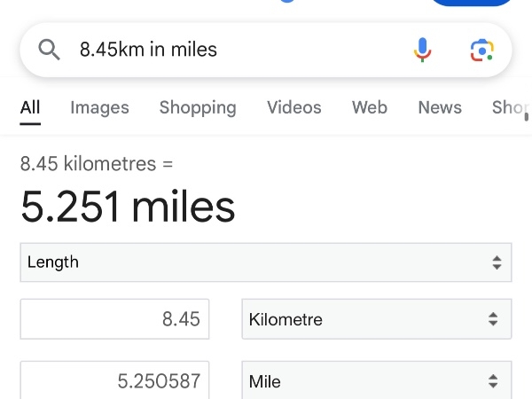Screen dimensions: 532x399
Task: Open the News tab
Action: 440,107
